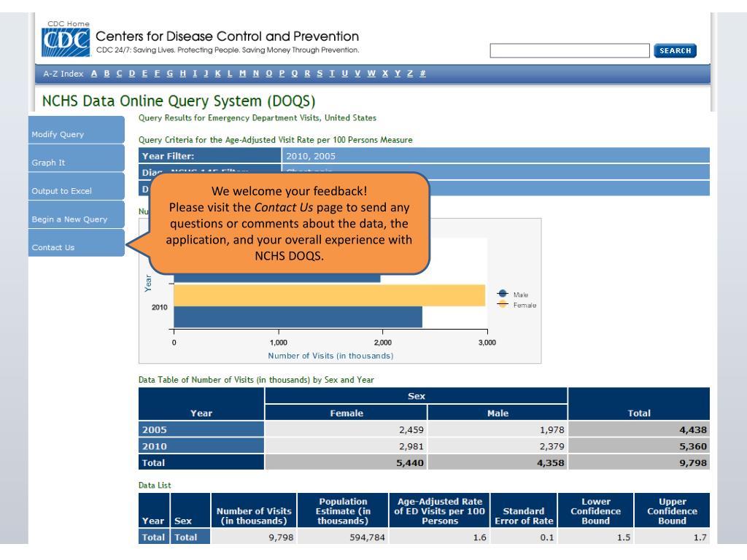Select the 594,784 population cell

[x=343, y=537]
